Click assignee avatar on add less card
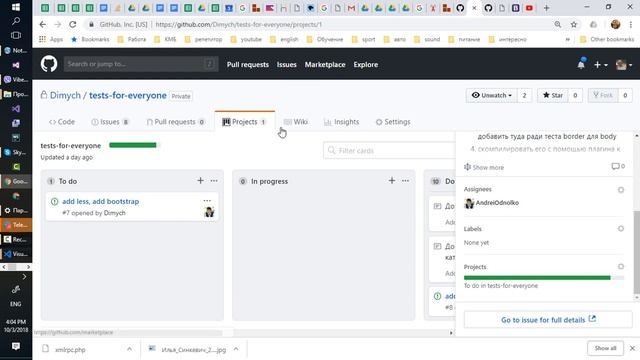The width and height of the screenshot is (640, 360). [209, 211]
